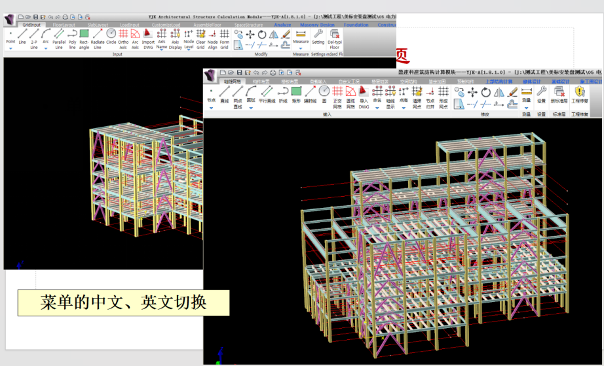Select the Clear Grid tool in the English ribbon
604x366 pixels.
pos(201,39)
